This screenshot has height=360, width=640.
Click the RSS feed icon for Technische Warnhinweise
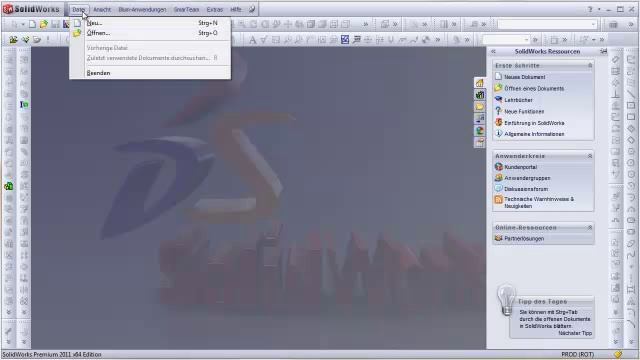pos(498,200)
